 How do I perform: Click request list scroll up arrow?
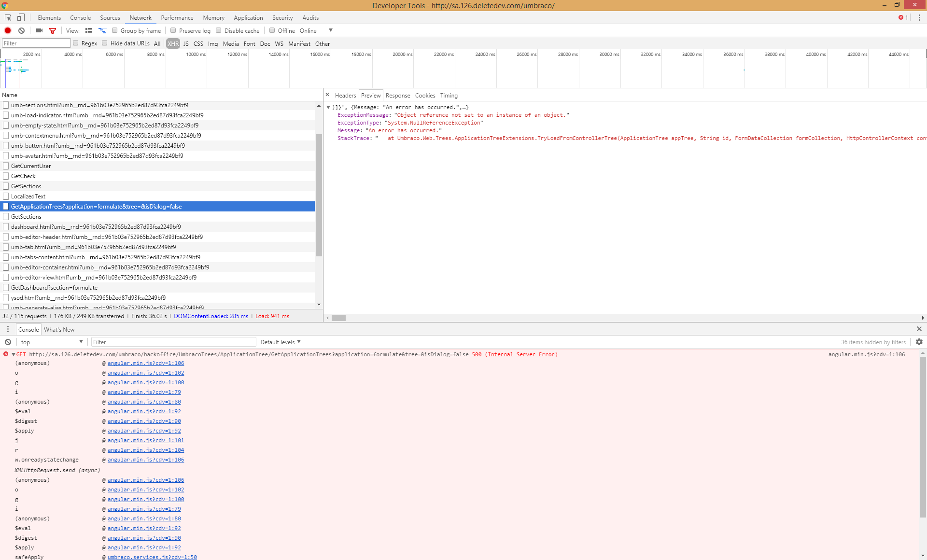(x=319, y=106)
